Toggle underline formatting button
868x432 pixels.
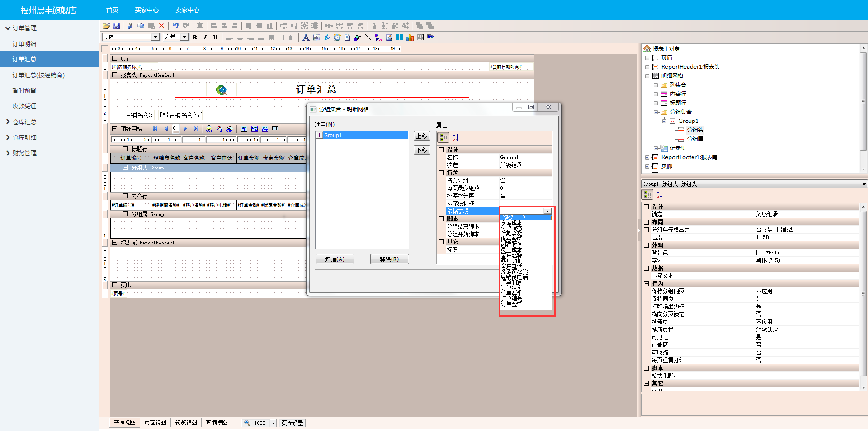tap(215, 38)
